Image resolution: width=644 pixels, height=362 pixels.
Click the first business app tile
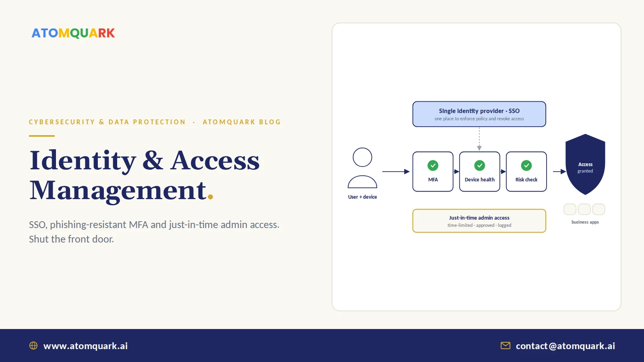(x=570, y=209)
